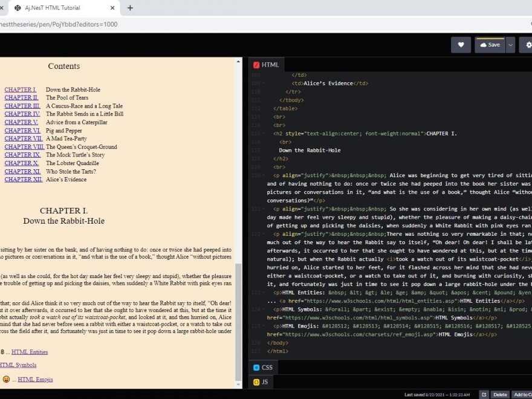
Task: Open pen settings with the gear icon
Action: click(528, 45)
